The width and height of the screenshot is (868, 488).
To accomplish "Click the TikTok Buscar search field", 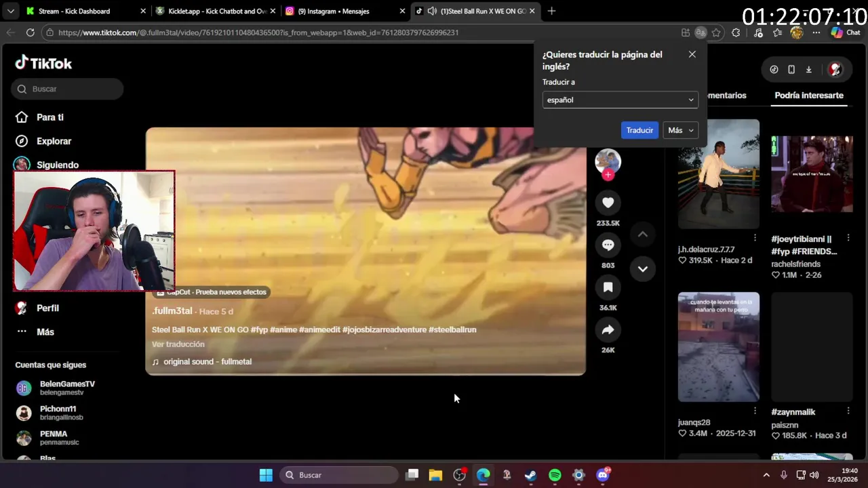I will (x=67, y=89).
